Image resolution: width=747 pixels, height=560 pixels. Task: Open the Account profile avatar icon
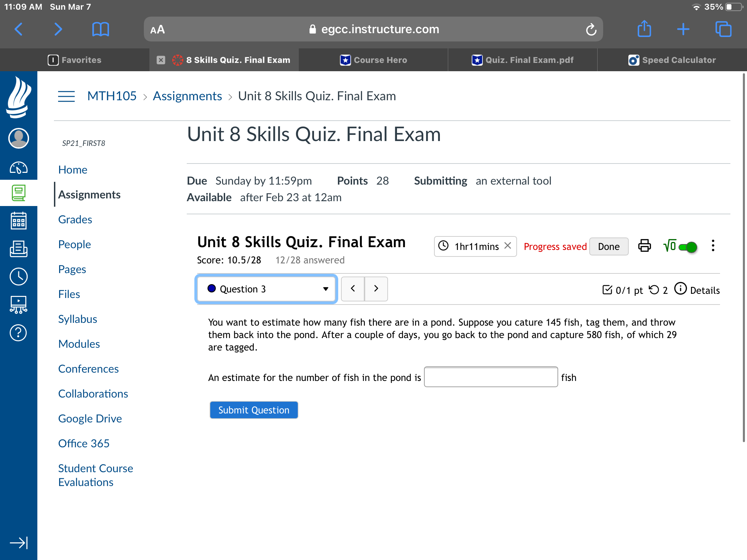pos(18,138)
